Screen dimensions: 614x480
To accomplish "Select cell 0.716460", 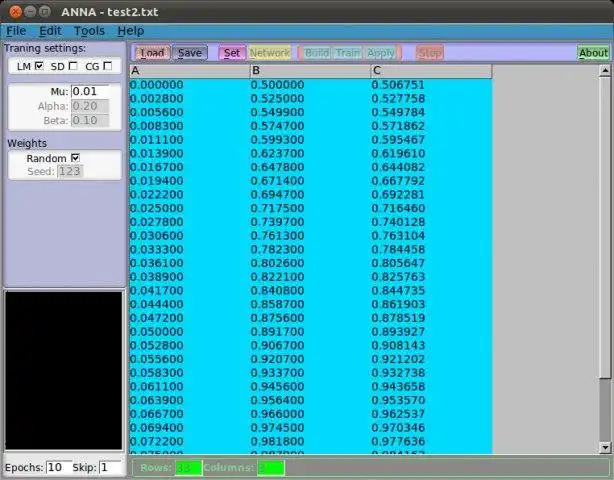I will click(x=398, y=208).
